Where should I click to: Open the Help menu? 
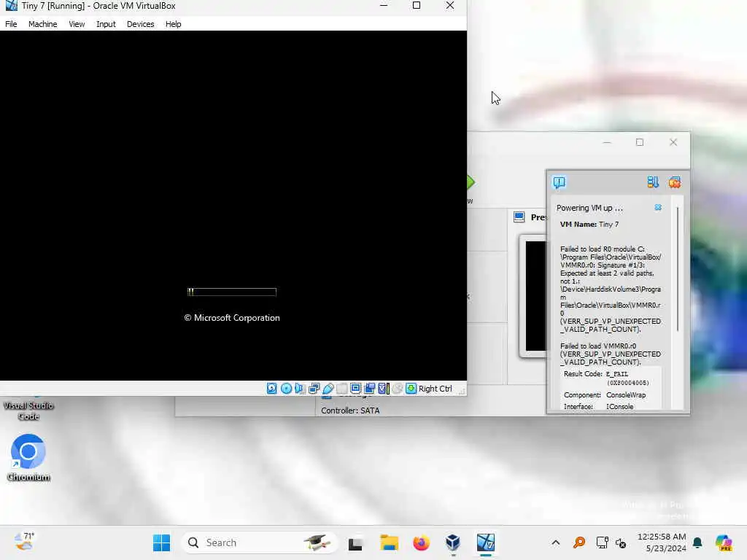pyautogui.click(x=174, y=24)
